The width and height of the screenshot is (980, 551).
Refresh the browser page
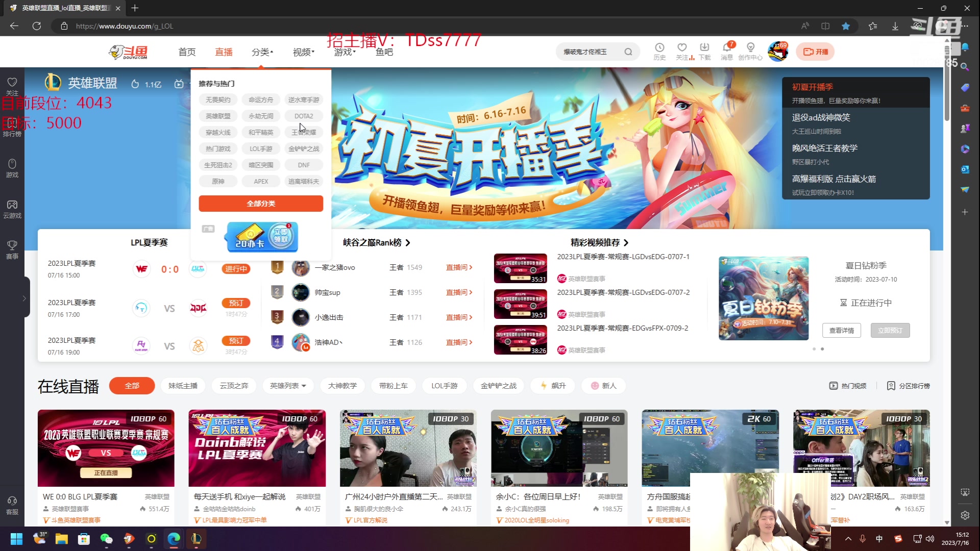[37, 26]
